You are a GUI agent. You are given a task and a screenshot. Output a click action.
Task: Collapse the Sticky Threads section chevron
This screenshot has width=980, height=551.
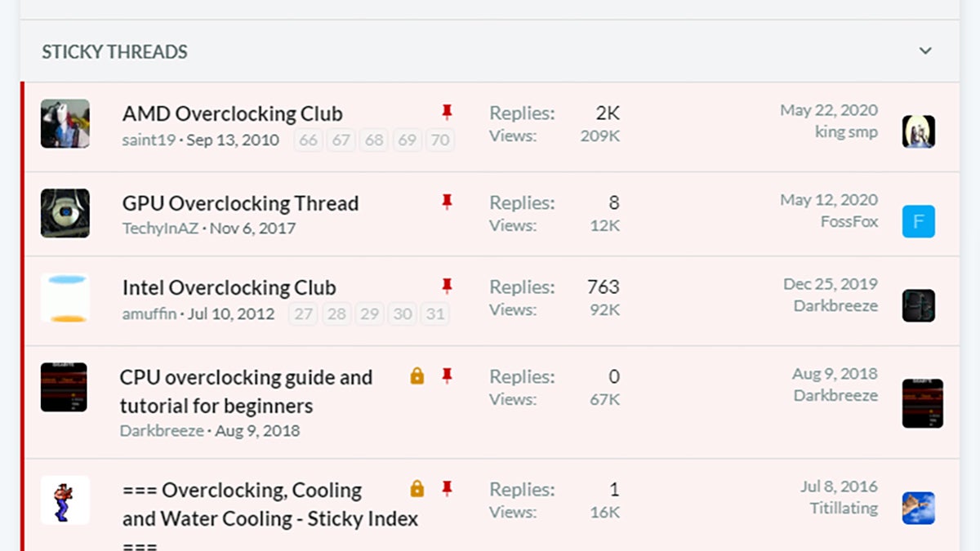point(925,51)
